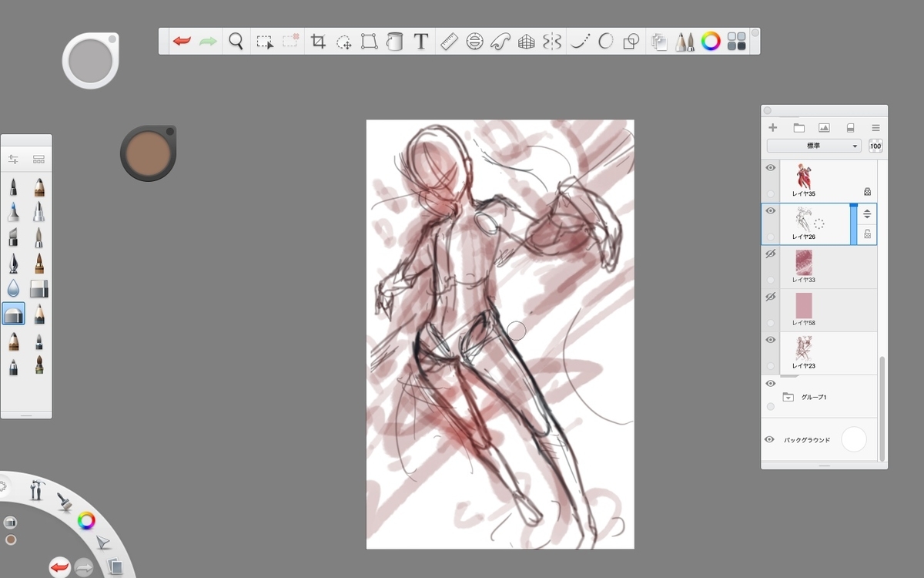Open the blend mode 標準 dropdown
Viewport: 924px width, 578px height.
(815, 146)
